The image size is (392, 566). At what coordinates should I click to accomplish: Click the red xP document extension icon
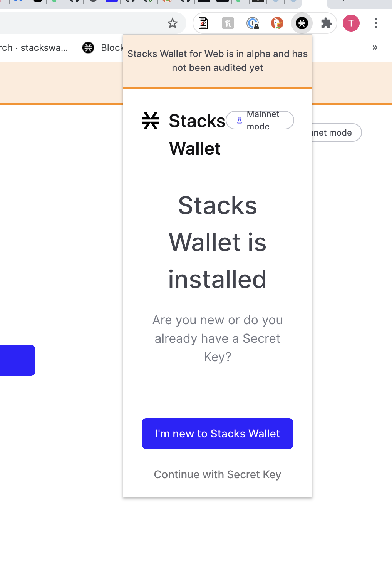pyautogui.click(x=203, y=23)
